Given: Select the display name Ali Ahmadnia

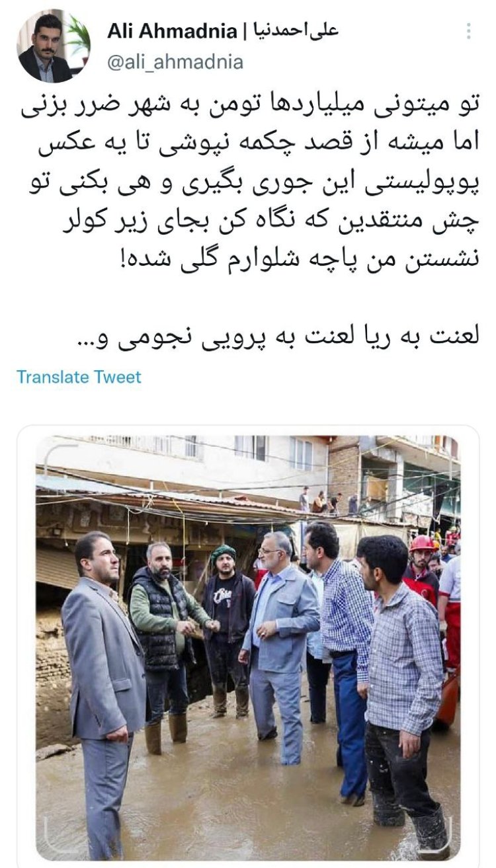Looking at the screenshot, I should pyautogui.click(x=171, y=30).
